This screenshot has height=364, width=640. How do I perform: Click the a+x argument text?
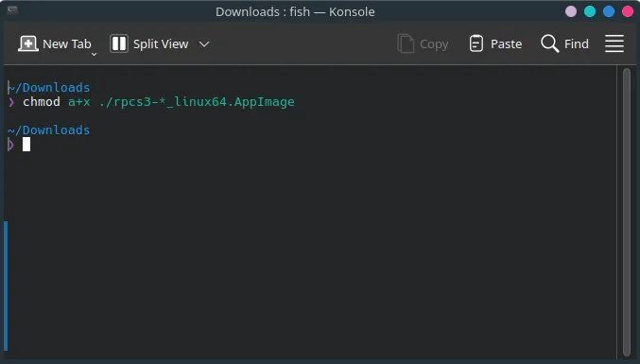point(79,101)
